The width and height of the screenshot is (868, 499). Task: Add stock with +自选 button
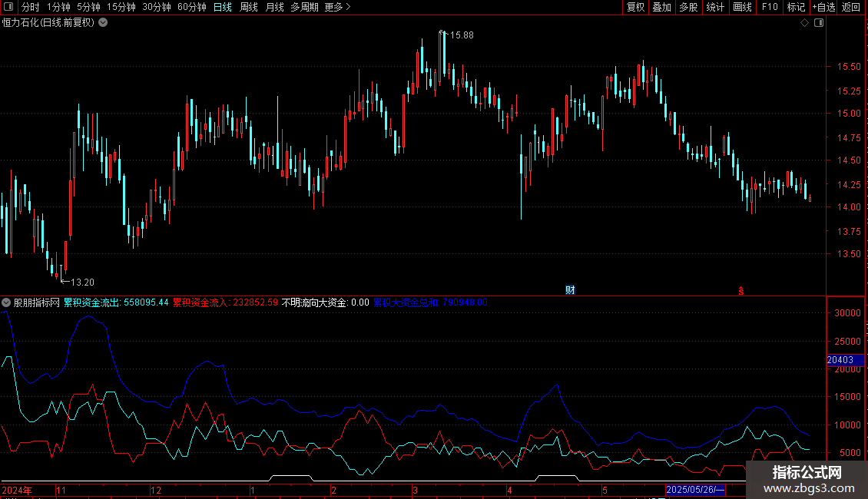(823, 7)
